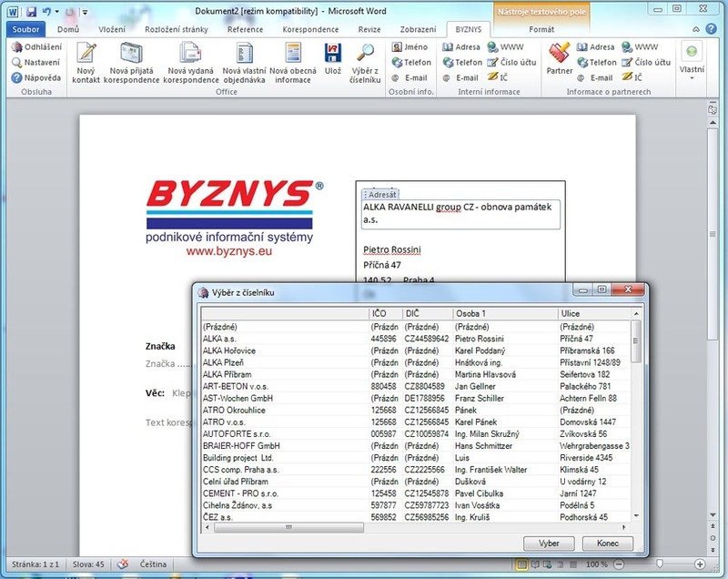Screen dimensions: 728x579
Task: Open Nastavení in the Obsluha group
Action: (x=36, y=62)
